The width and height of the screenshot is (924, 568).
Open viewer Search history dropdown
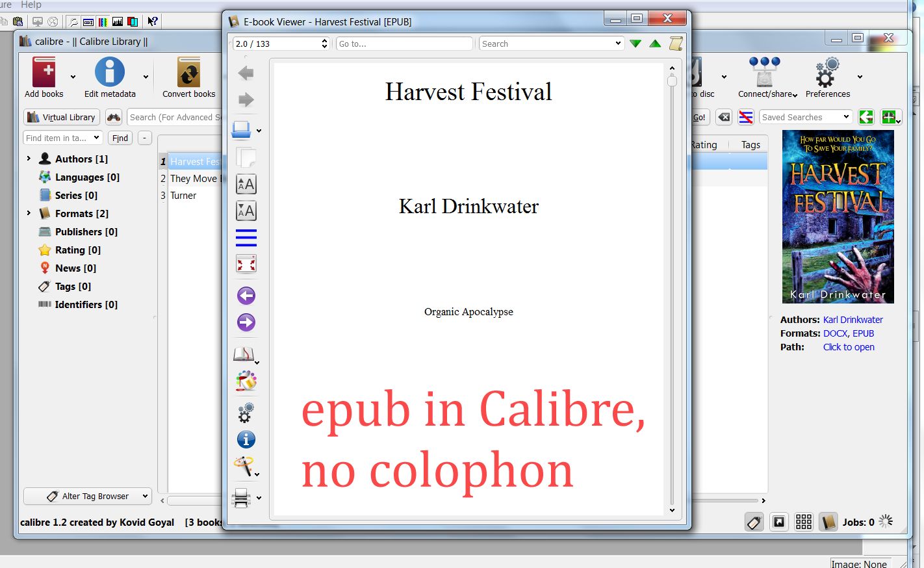point(618,44)
